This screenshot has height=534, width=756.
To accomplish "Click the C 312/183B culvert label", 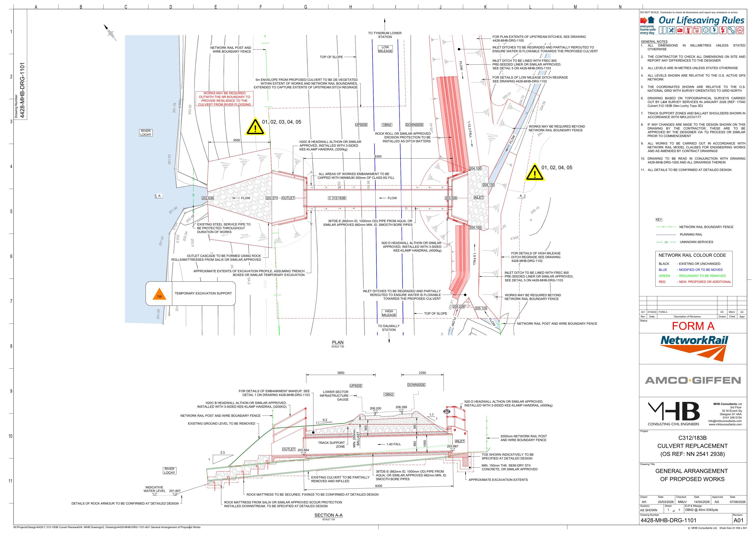I will tap(337, 198).
